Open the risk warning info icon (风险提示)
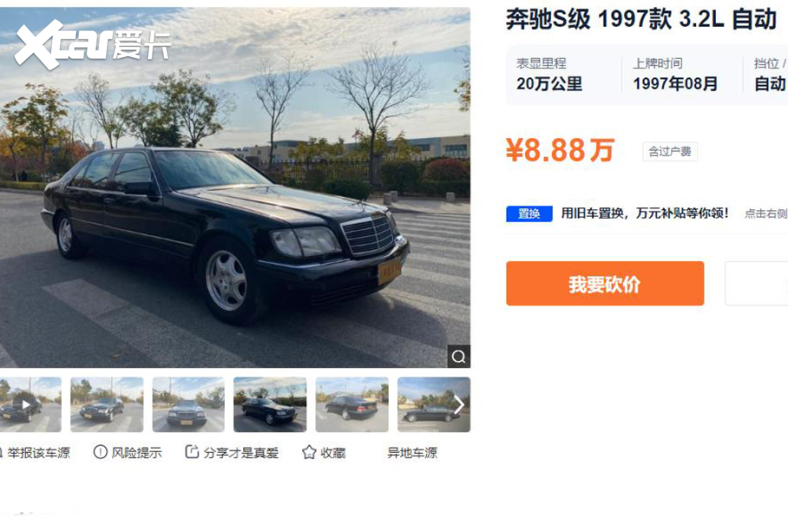The width and height of the screenshot is (788, 525). click(100, 452)
